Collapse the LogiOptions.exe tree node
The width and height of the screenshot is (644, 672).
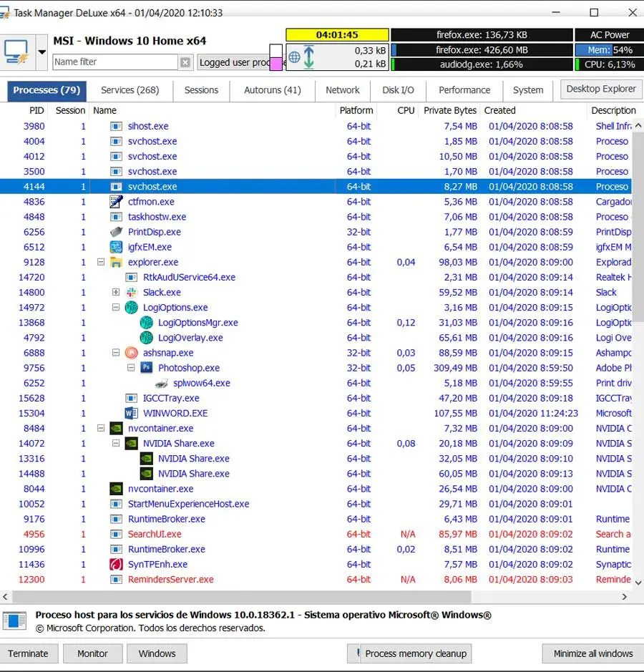(116, 307)
